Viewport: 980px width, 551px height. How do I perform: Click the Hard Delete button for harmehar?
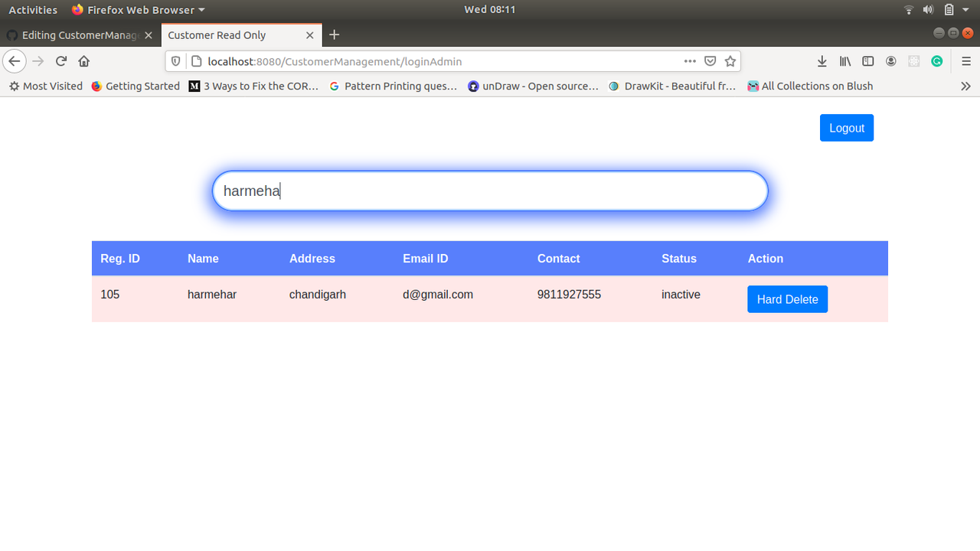click(x=787, y=298)
